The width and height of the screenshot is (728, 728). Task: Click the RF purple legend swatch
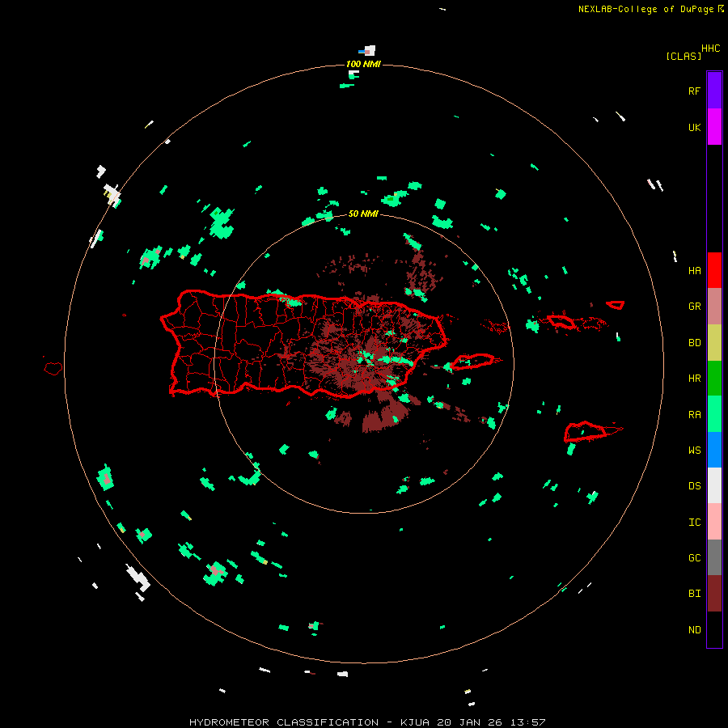[x=714, y=90]
